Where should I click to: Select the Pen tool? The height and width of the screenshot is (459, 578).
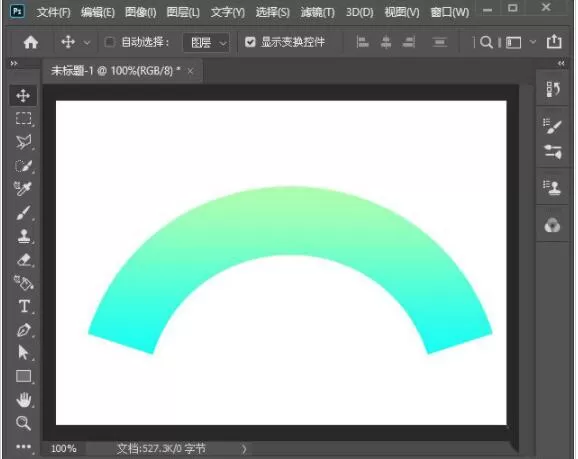click(x=24, y=330)
